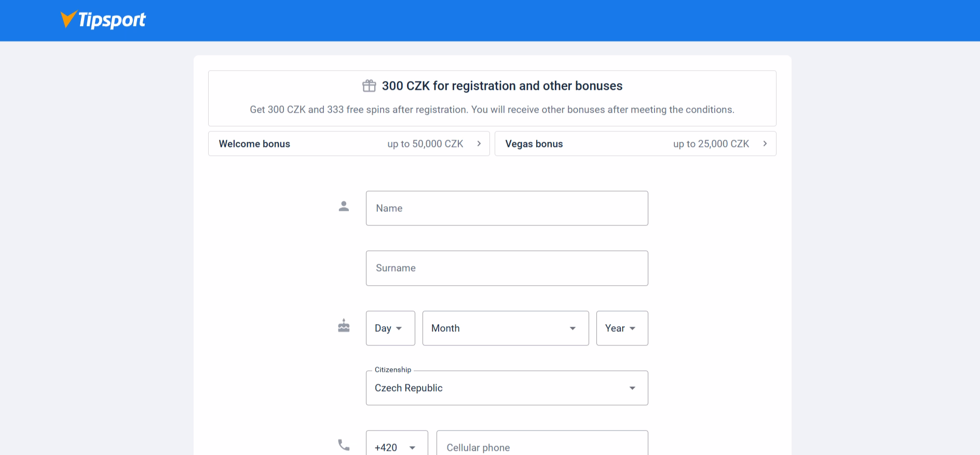Viewport: 980px width, 455px height.
Task: Click the birthday cake icon near date selectors
Action: (344, 327)
